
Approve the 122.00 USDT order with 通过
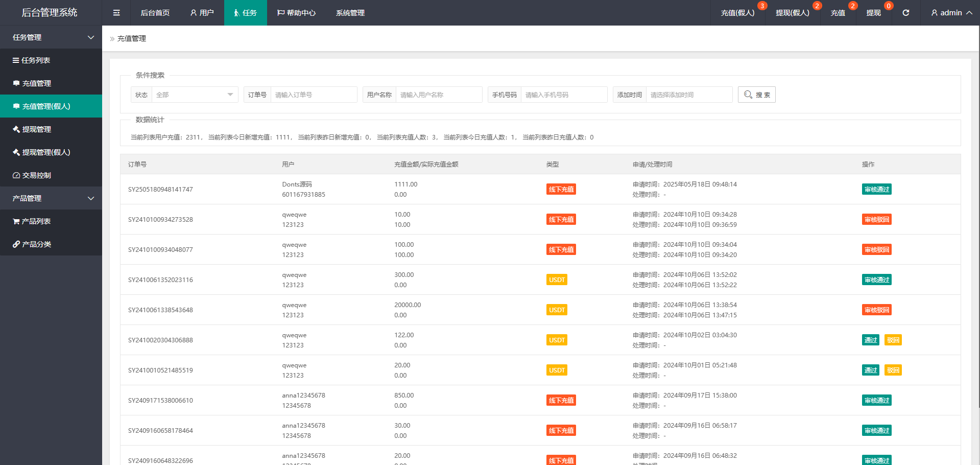870,340
